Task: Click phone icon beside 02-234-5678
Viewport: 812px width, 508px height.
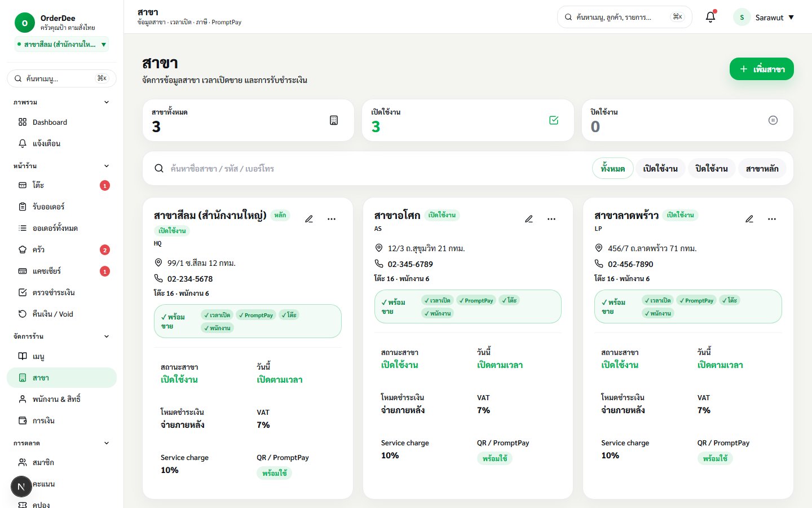Action: tap(158, 278)
